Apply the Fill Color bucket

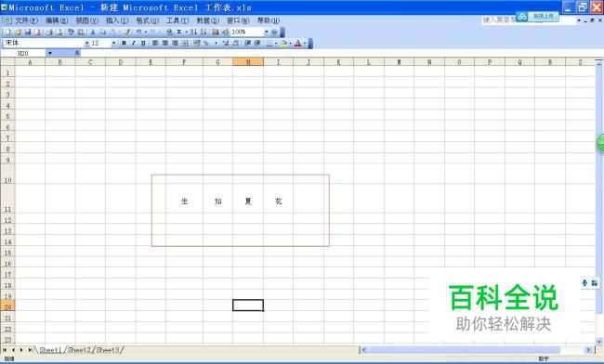tap(284, 43)
